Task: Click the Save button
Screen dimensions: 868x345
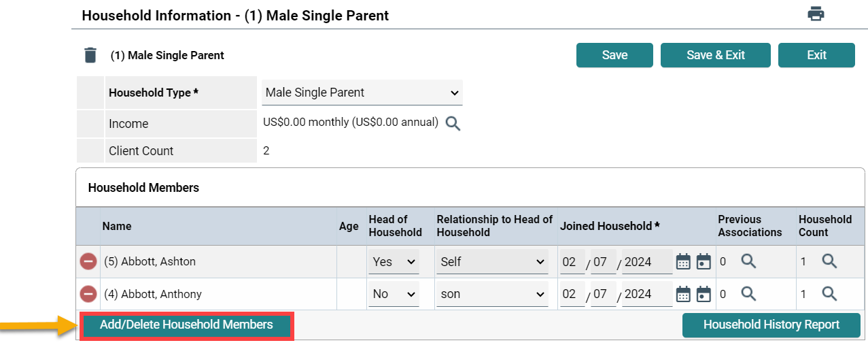Action: click(x=614, y=55)
